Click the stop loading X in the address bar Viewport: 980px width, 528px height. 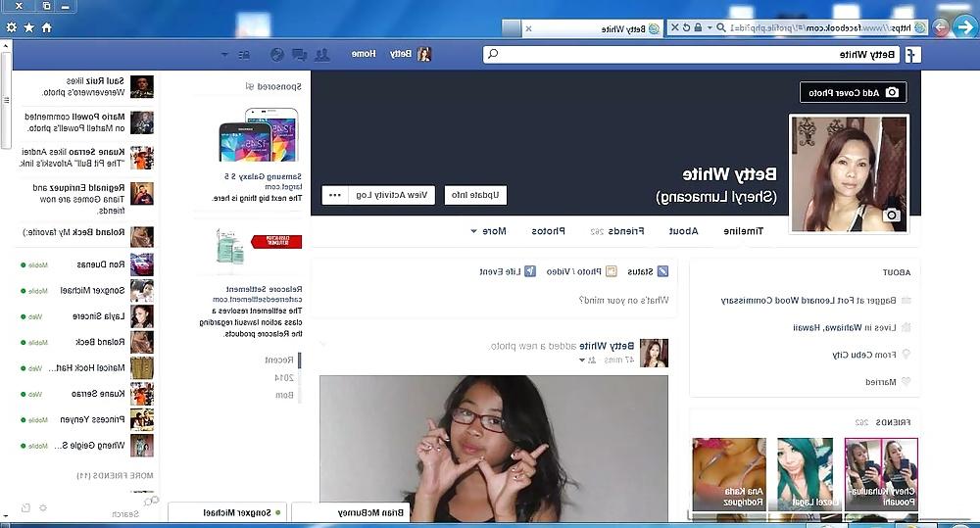pyautogui.click(x=674, y=27)
